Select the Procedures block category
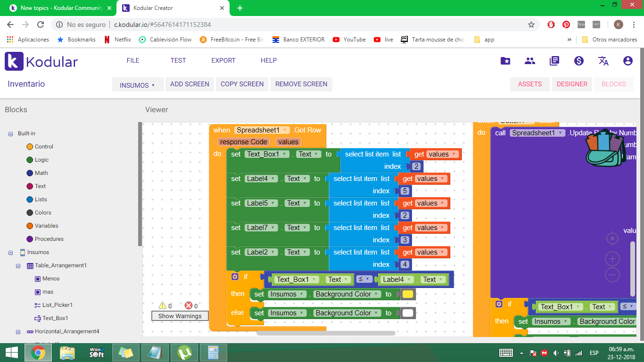Image resolution: width=644 pixels, height=362 pixels. [x=49, y=239]
